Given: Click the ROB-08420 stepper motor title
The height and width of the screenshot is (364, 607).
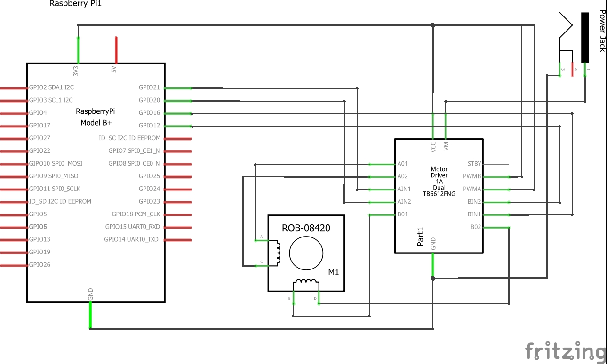Looking at the screenshot, I should pyautogui.click(x=306, y=228).
